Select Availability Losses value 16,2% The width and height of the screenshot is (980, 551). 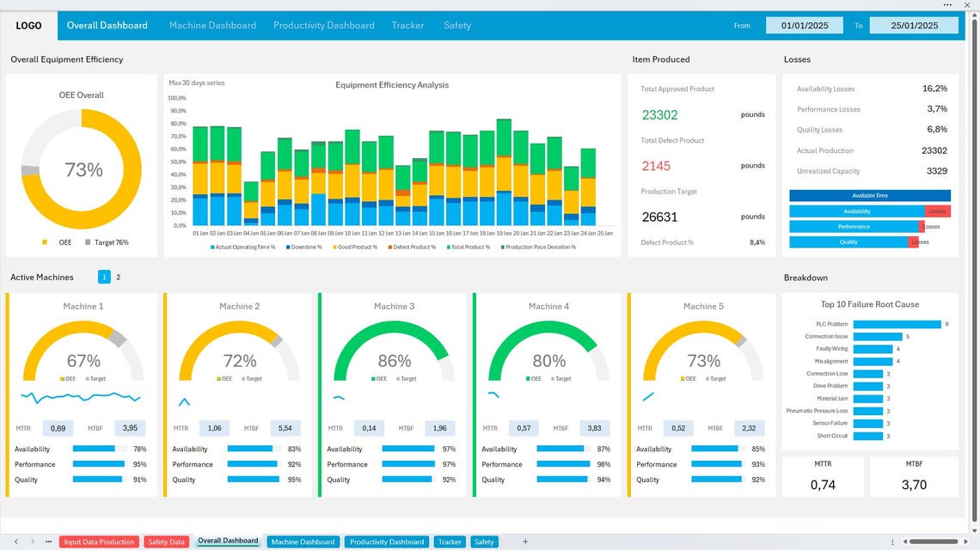tap(934, 89)
